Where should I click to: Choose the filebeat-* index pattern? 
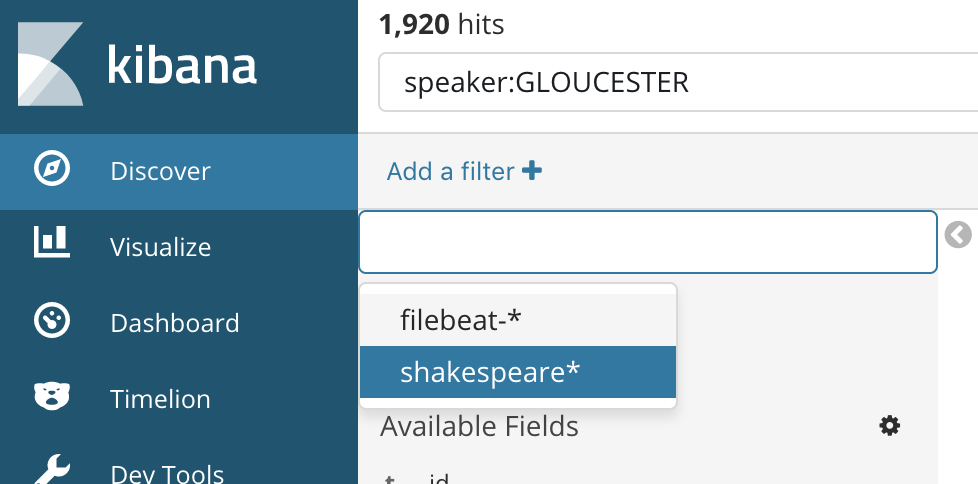[518, 320]
